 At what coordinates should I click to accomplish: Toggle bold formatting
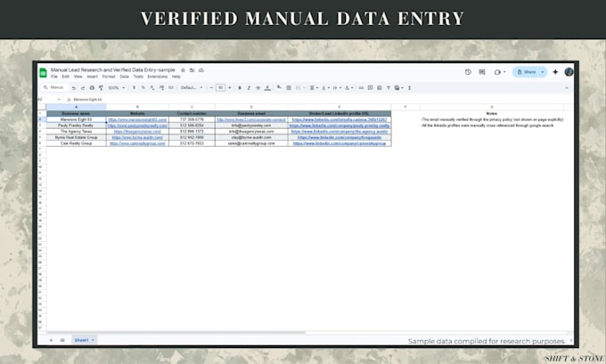tap(240, 88)
